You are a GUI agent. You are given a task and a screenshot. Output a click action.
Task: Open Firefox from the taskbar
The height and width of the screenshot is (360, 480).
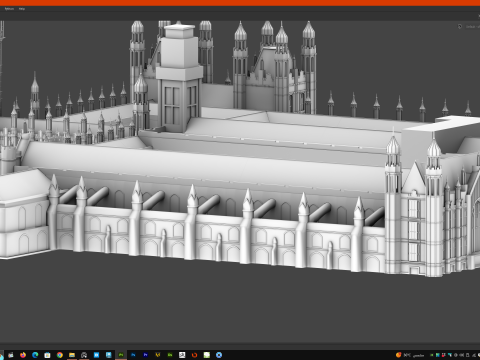click(23, 355)
